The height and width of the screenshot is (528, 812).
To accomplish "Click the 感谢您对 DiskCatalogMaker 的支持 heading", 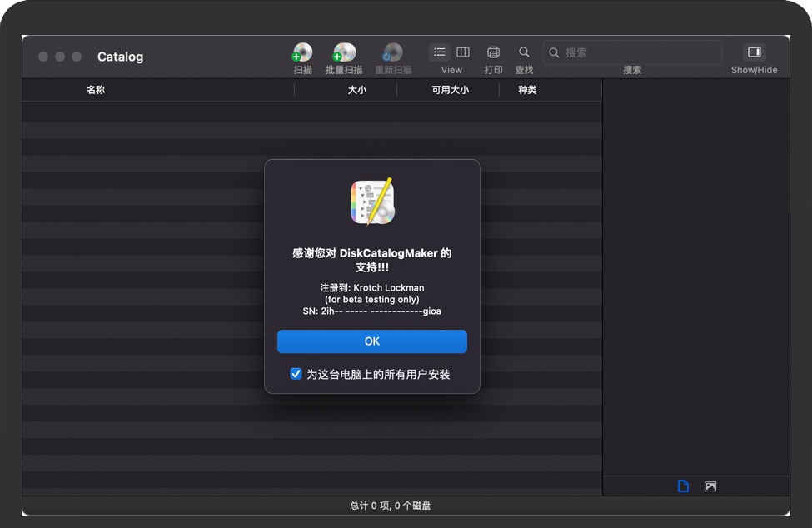I will coord(371,260).
